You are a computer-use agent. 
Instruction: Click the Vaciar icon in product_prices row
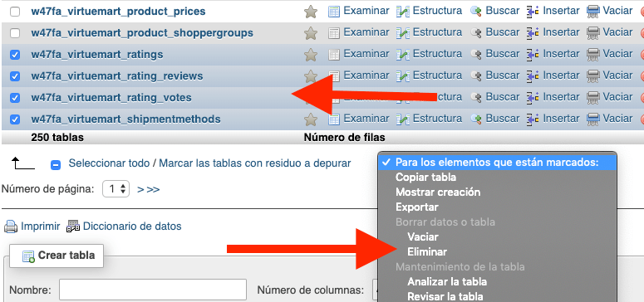pos(593,12)
